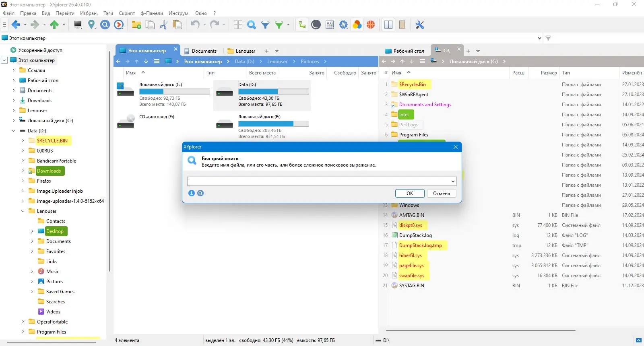Open the Recent Locations icon
This screenshot has width=644, height=346.
coord(119,25)
